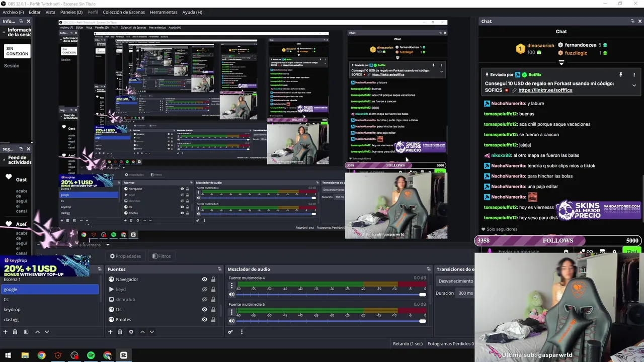Hide the Navegador source eye icon
644x362 pixels.
point(204,279)
